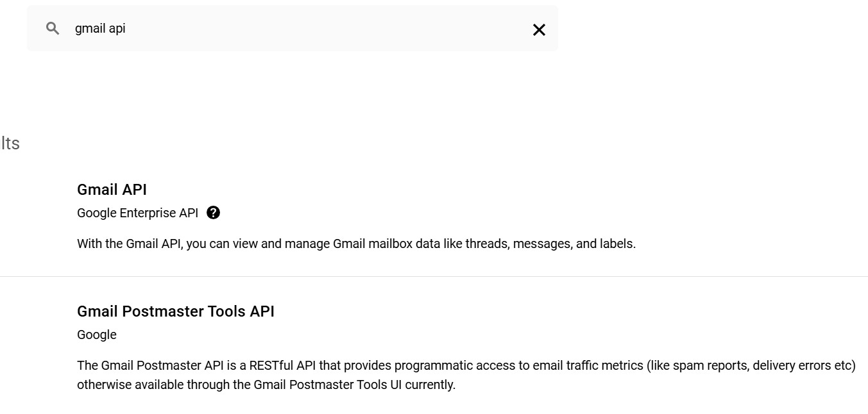The image size is (868, 414).
Task: Open the Gmail API result title
Action: [x=112, y=190]
